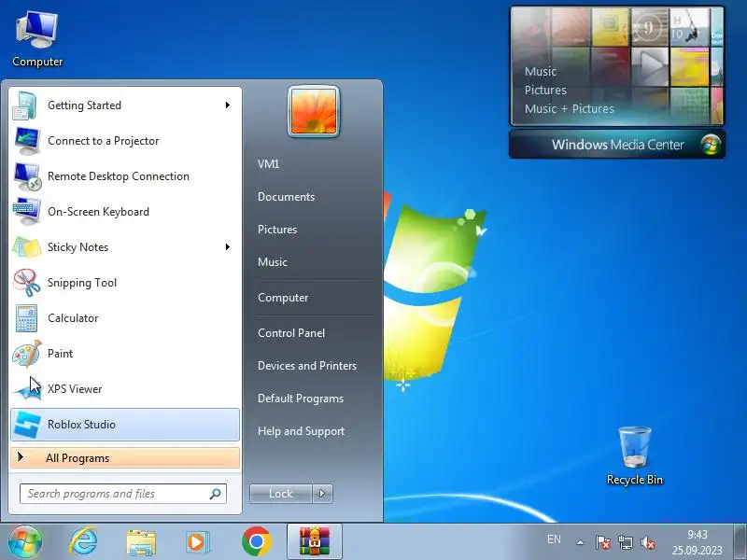Click the Lock button

[x=281, y=494]
